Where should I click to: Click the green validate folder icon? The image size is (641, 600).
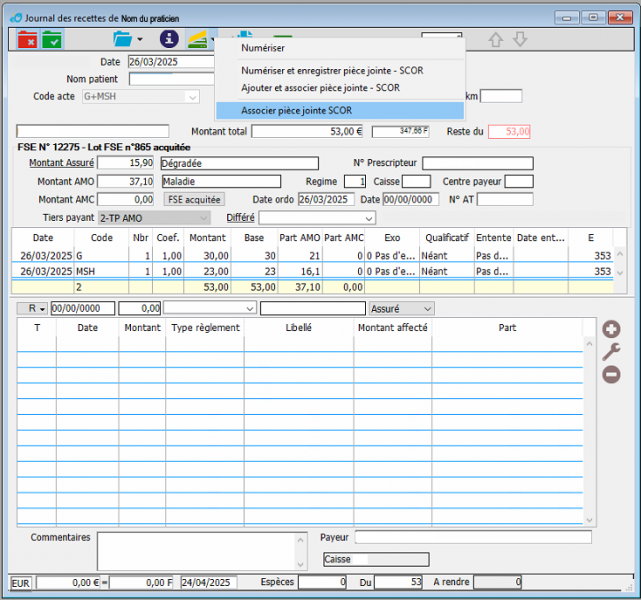tap(52, 40)
